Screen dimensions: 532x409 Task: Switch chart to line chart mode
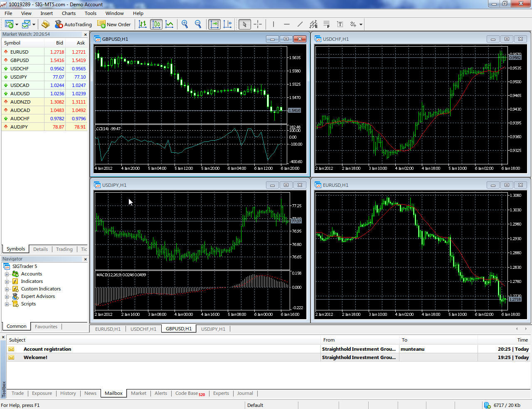tap(169, 24)
